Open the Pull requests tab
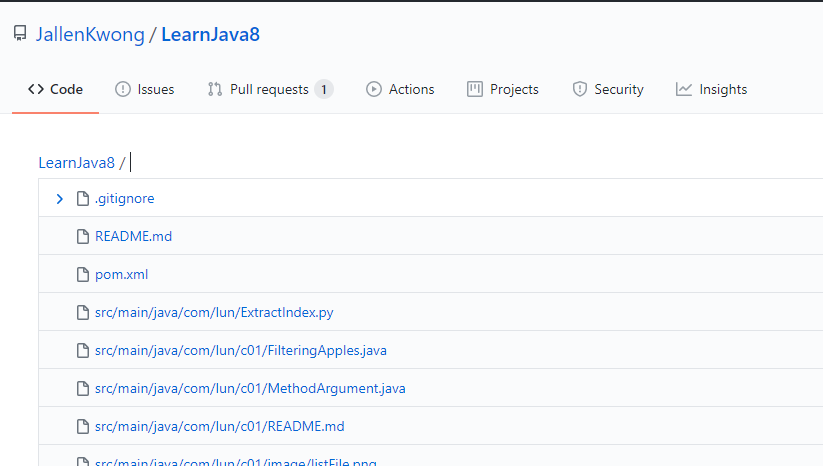 tap(270, 89)
